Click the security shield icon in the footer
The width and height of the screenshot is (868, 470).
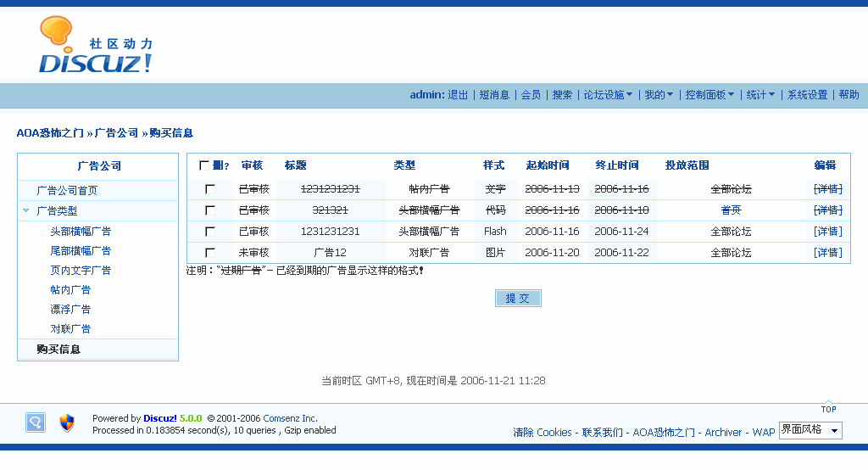(x=67, y=422)
